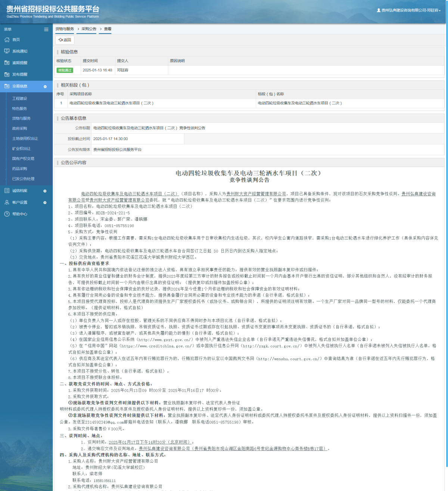Click the 逾期提醒 sidebar icon

[7, 63]
